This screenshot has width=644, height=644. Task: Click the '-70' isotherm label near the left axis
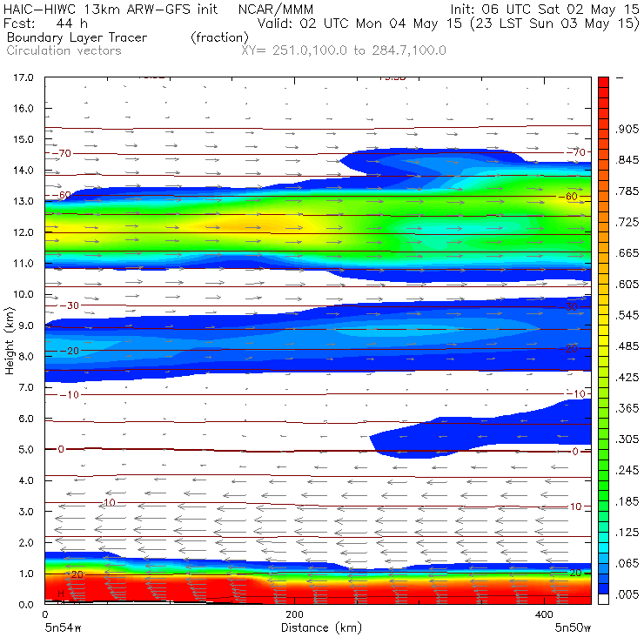click(62, 154)
